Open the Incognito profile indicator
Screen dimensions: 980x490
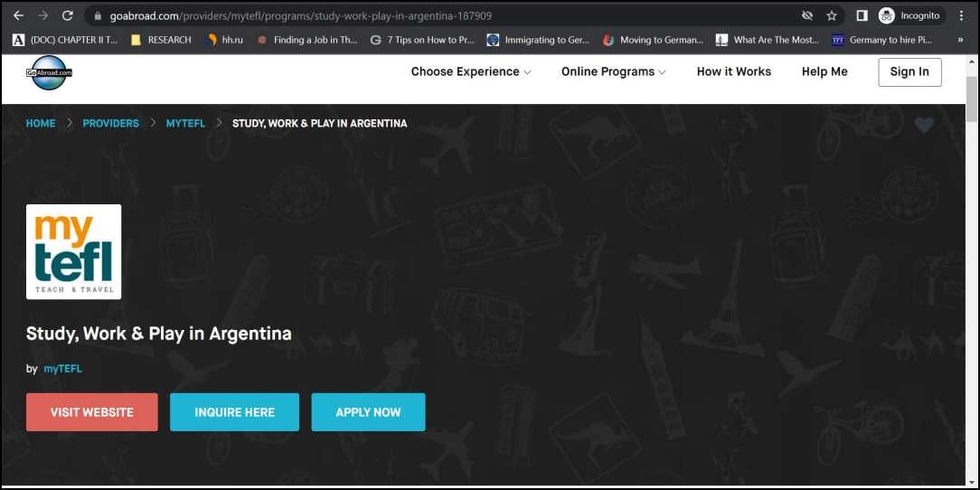click(909, 15)
